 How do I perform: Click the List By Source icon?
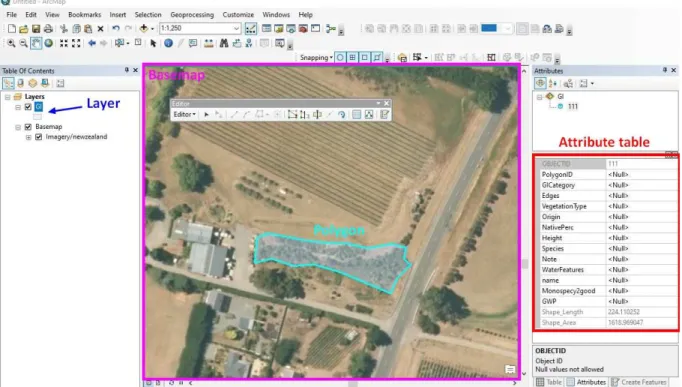click(x=20, y=83)
